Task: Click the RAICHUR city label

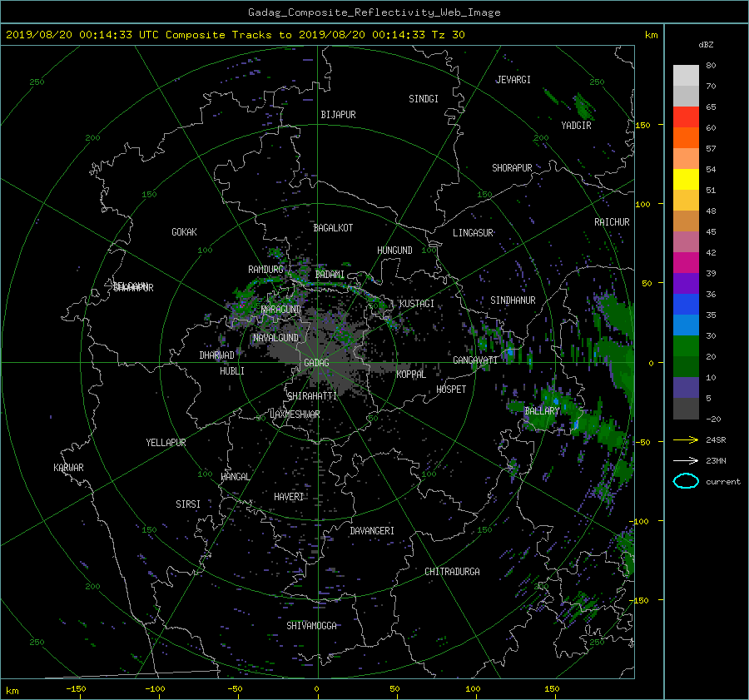Action: point(612,222)
